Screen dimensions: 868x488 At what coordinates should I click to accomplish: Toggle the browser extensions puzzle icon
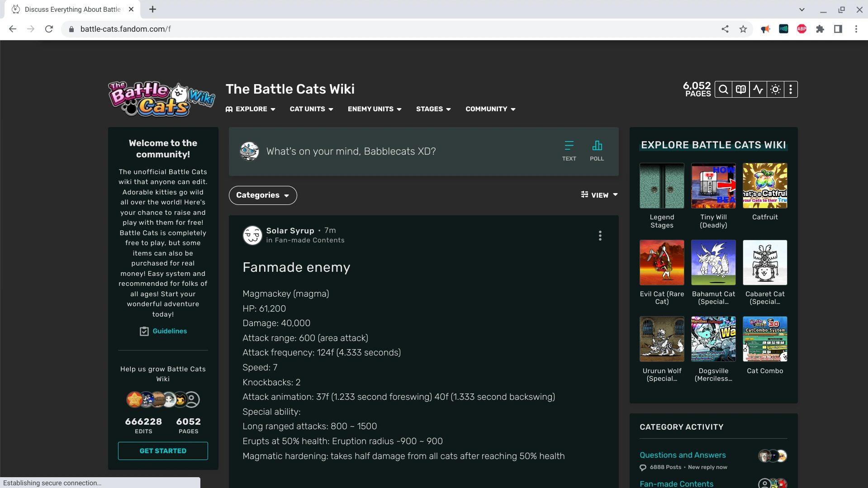[x=820, y=28]
